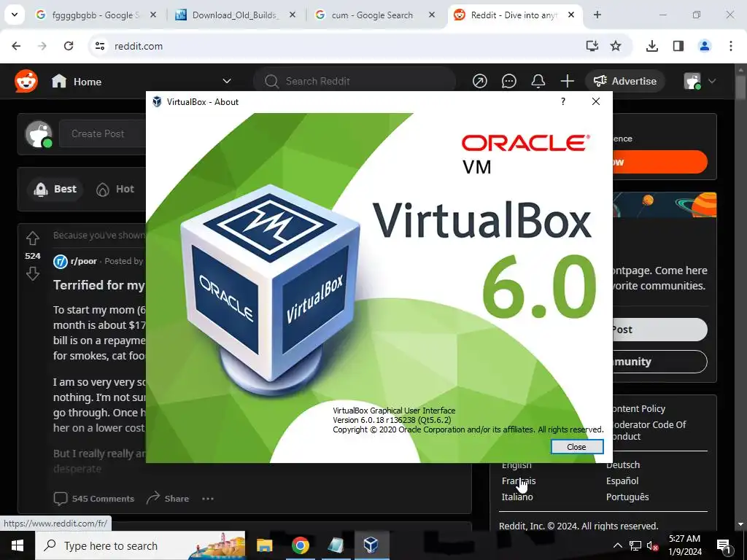The width and height of the screenshot is (747, 560).
Task: Open the notepad-like app in taskbar
Action: coord(336,545)
